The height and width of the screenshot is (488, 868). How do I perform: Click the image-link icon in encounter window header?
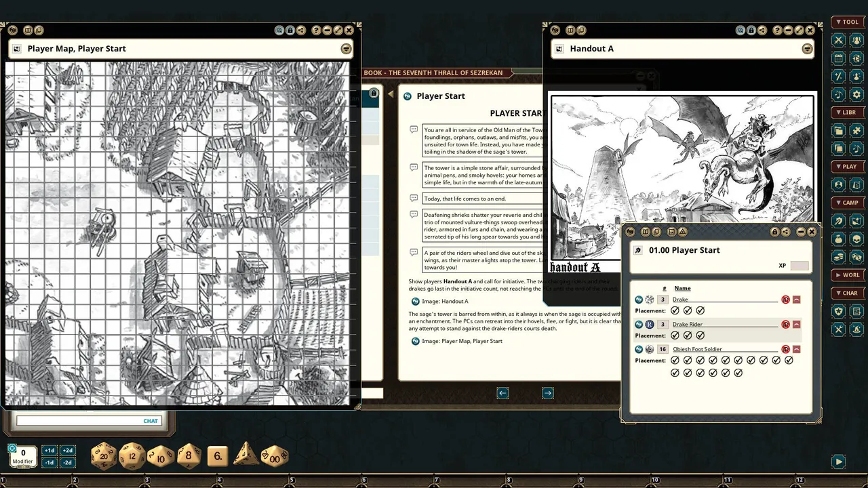(x=671, y=232)
